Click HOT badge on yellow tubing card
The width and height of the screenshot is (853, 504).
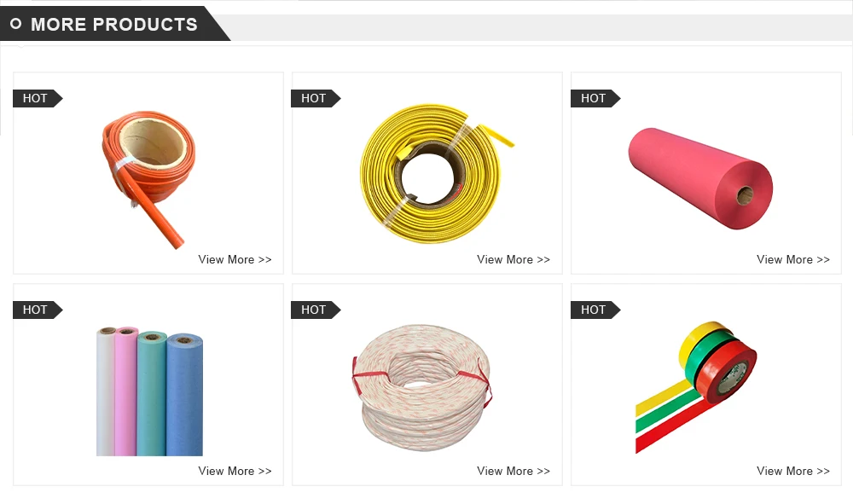(316, 98)
